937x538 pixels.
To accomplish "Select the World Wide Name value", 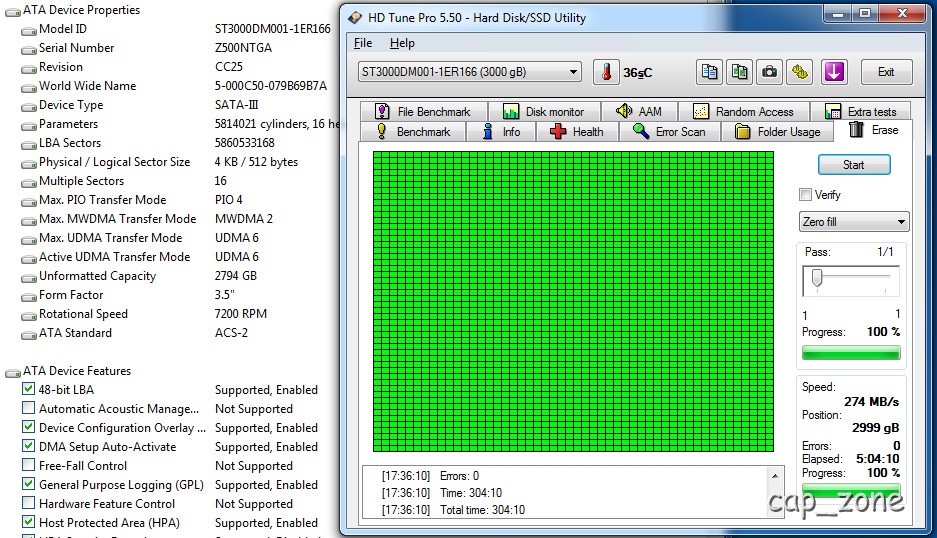I will 271,86.
